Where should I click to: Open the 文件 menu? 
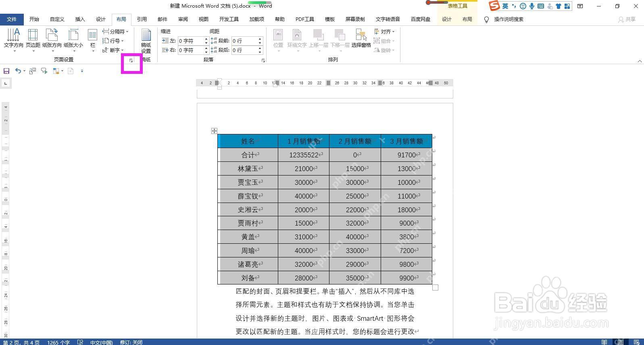coord(12,19)
